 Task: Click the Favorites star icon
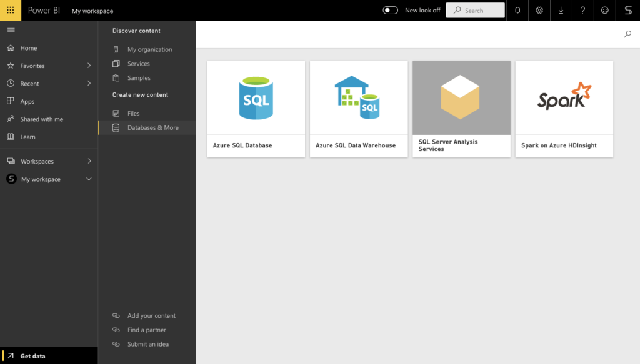pos(11,66)
